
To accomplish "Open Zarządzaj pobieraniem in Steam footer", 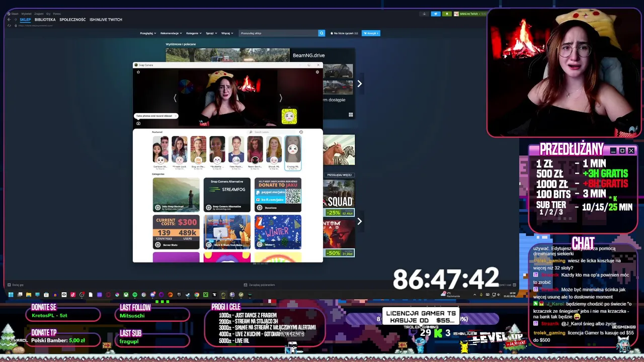I will [259, 285].
